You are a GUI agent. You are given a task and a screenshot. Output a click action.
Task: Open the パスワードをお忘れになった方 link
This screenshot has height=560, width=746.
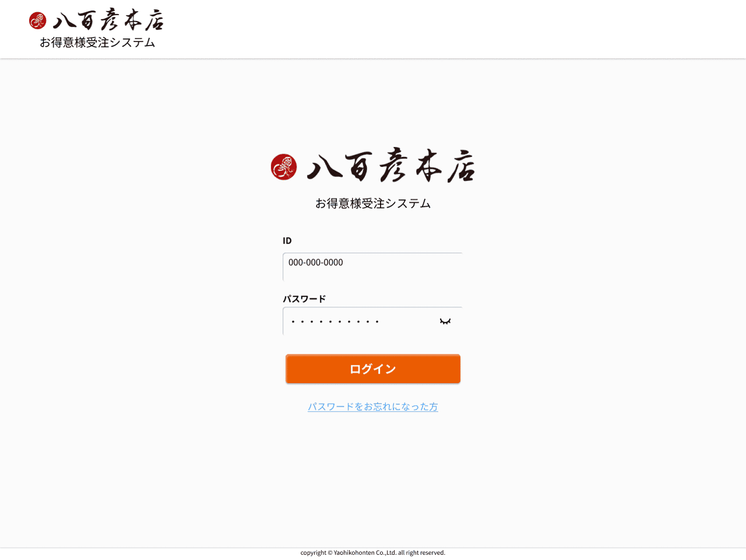(373, 406)
